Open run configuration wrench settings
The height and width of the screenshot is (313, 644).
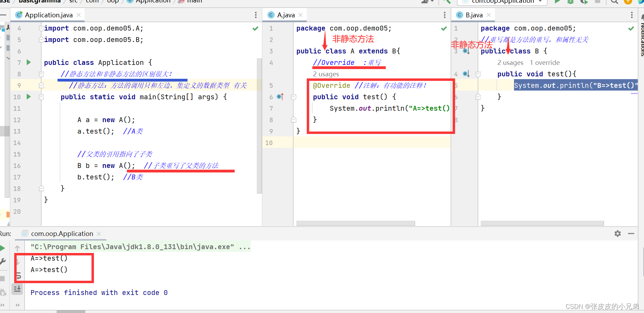[2, 261]
